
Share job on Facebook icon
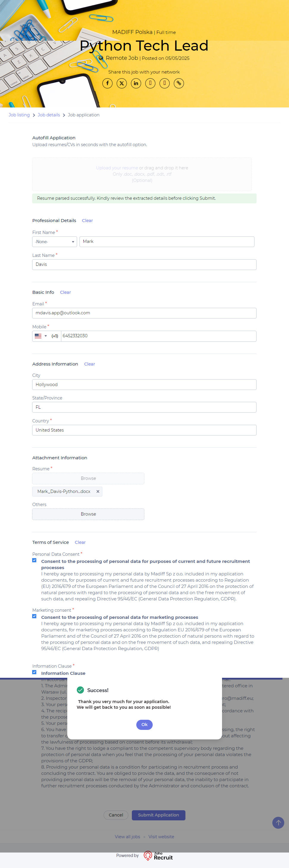coord(107,83)
